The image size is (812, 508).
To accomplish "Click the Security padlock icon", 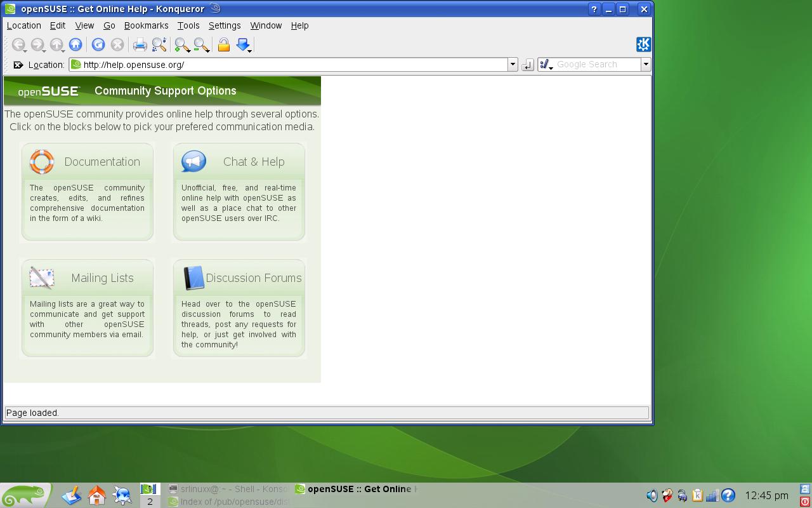I will [x=223, y=44].
